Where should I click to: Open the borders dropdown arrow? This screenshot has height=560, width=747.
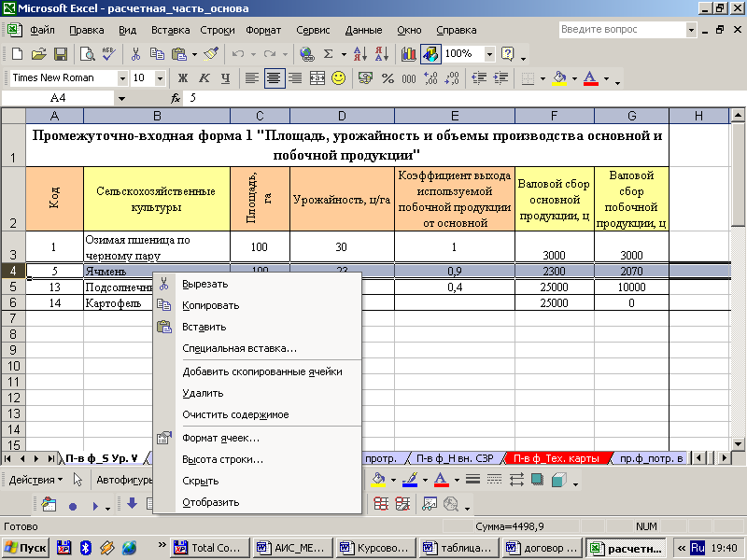click(543, 78)
